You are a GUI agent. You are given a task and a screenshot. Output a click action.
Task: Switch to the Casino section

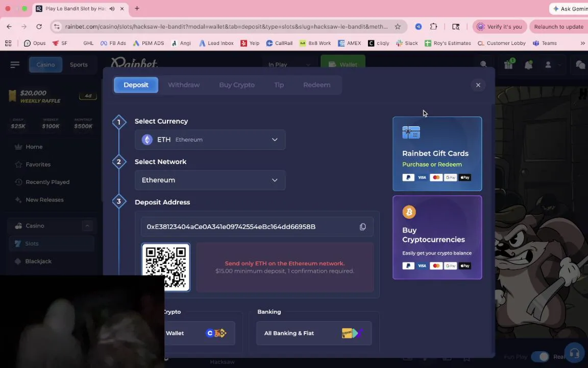[x=46, y=64]
